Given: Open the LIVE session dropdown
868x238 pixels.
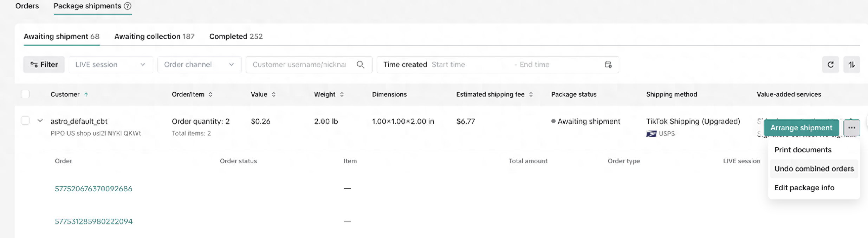Looking at the screenshot, I should pos(111,65).
